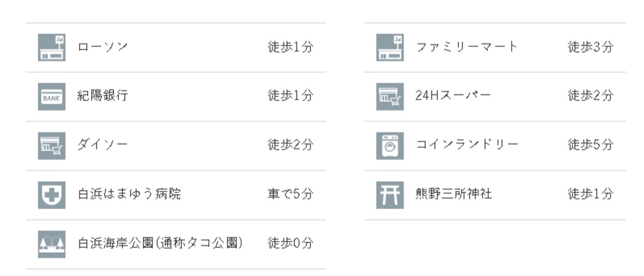Click the ファミリーマート label

click(x=467, y=47)
